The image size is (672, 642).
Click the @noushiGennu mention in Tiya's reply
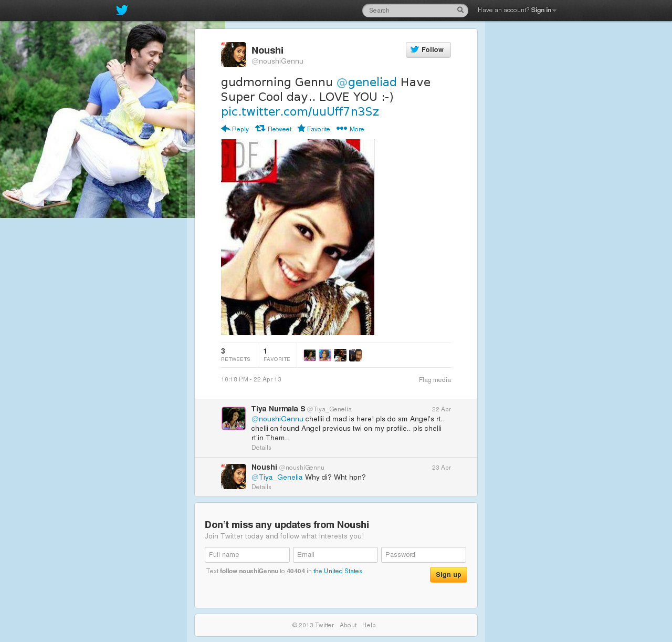[277, 419]
